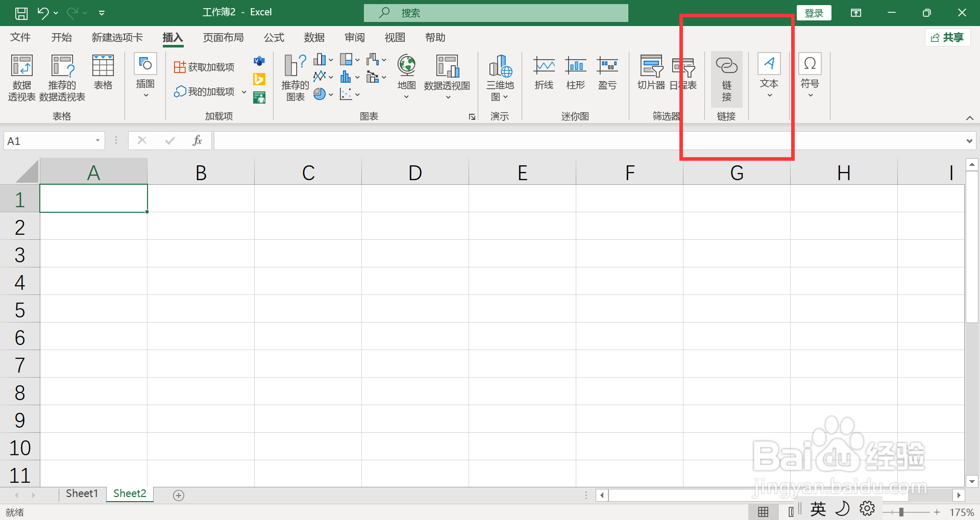Expand the undo history dropdown arrow
This screenshot has width=980, height=520.
point(56,13)
